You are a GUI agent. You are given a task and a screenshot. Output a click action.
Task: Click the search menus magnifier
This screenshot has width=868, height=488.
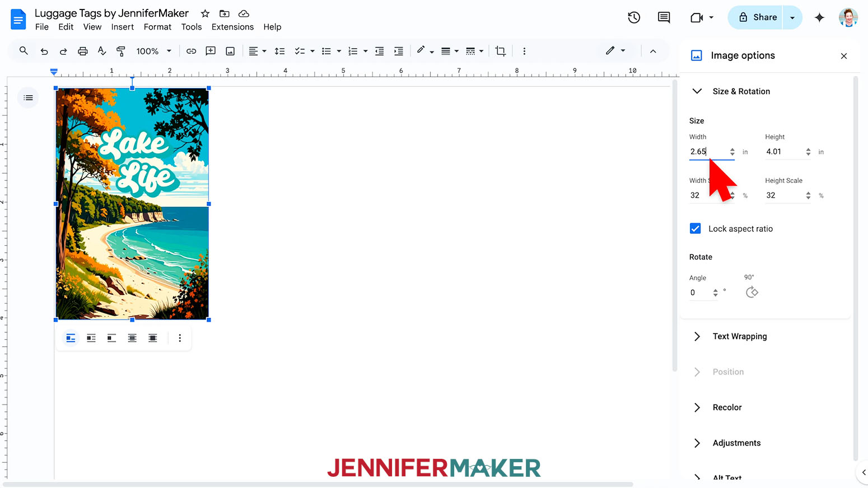pyautogui.click(x=24, y=51)
